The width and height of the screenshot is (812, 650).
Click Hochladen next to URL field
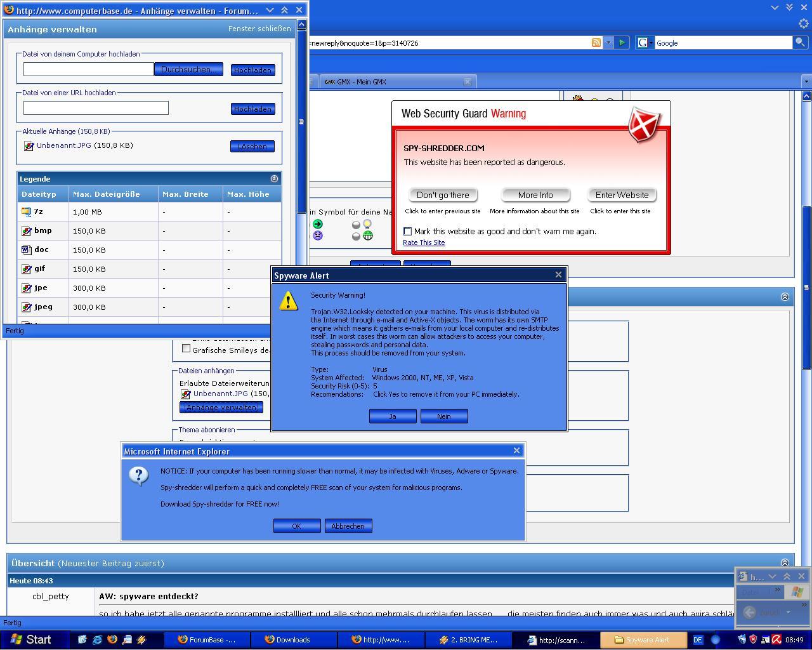point(252,109)
